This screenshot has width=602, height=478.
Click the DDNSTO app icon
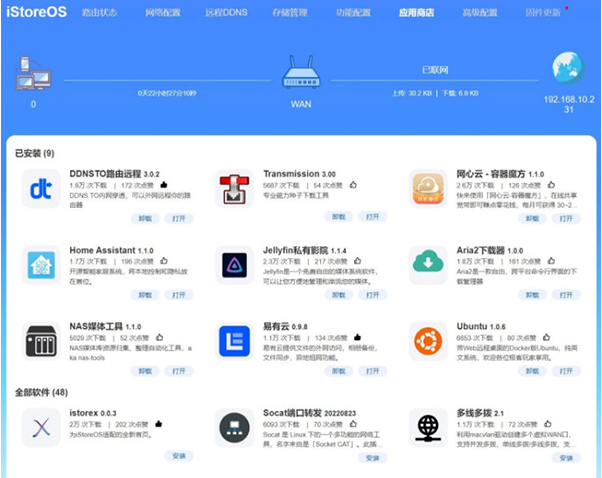41,189
